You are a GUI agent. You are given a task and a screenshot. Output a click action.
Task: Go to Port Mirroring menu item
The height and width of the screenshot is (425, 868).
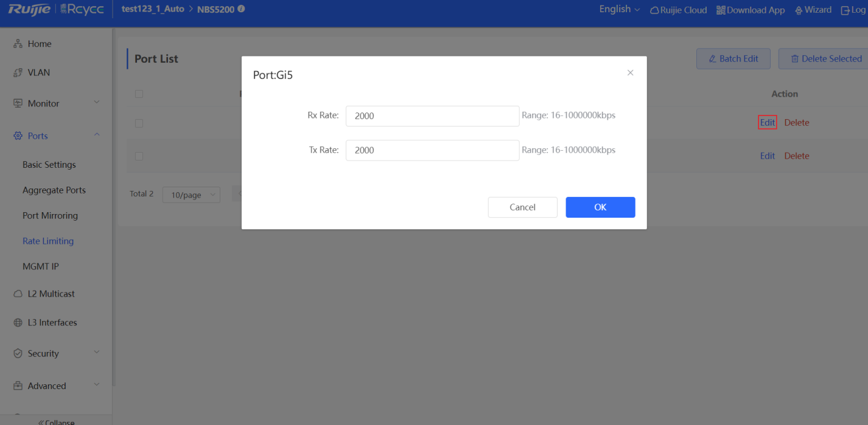pyautogui.click(x=50, y=216)
